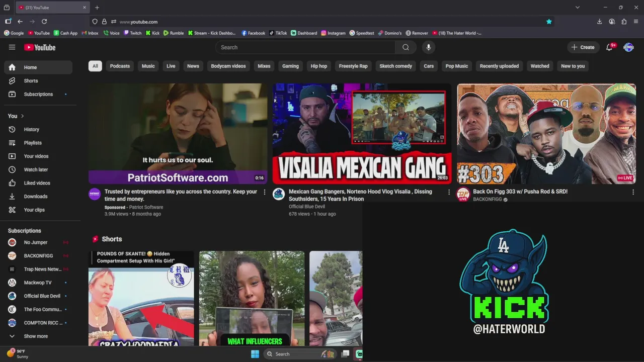The height and width of the screenshot is (362, 644).
Task: Open the Speedtest bookmark
Action: pos(362,33)
